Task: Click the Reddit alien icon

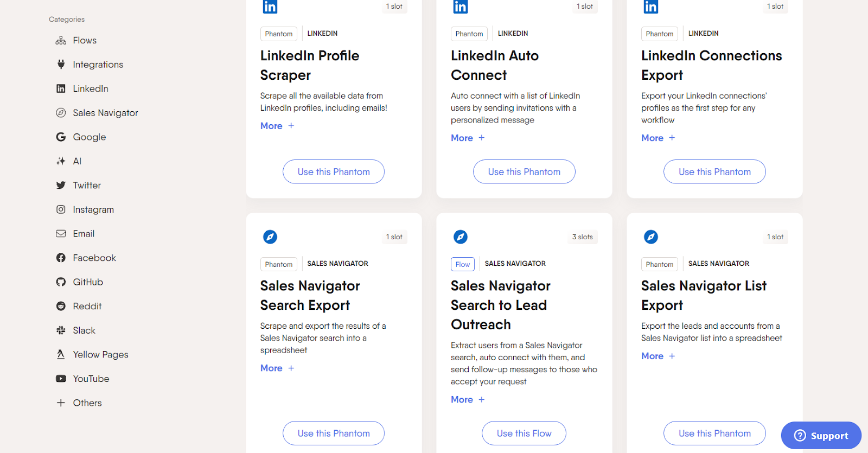Action: (61, 306)
